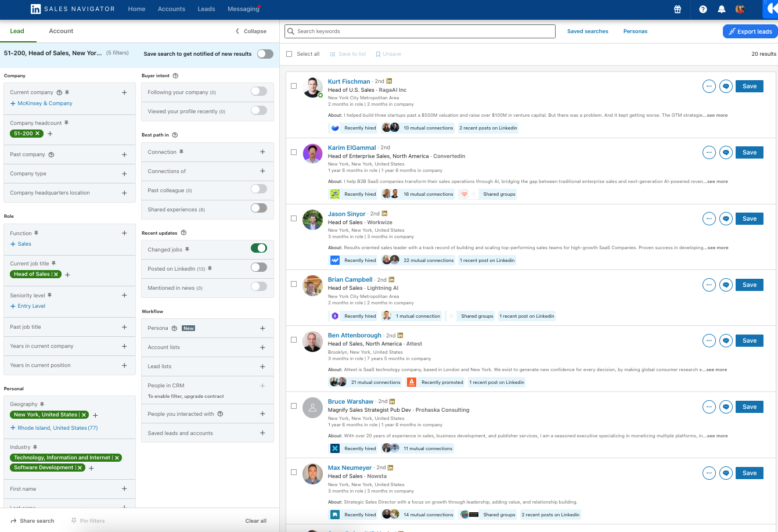
Task: Add Entry Level seniority suggestion
Action: (x=27, y=306)
